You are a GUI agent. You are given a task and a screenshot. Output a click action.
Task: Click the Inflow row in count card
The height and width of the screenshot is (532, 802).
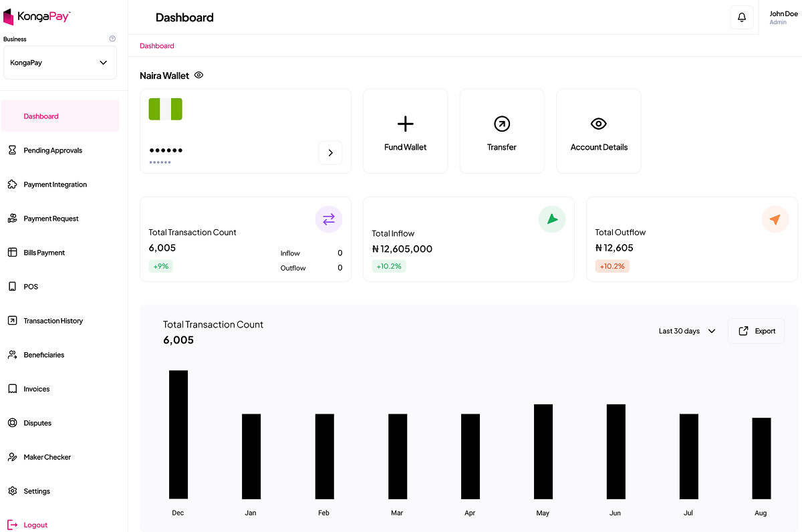tap(311, 253)
